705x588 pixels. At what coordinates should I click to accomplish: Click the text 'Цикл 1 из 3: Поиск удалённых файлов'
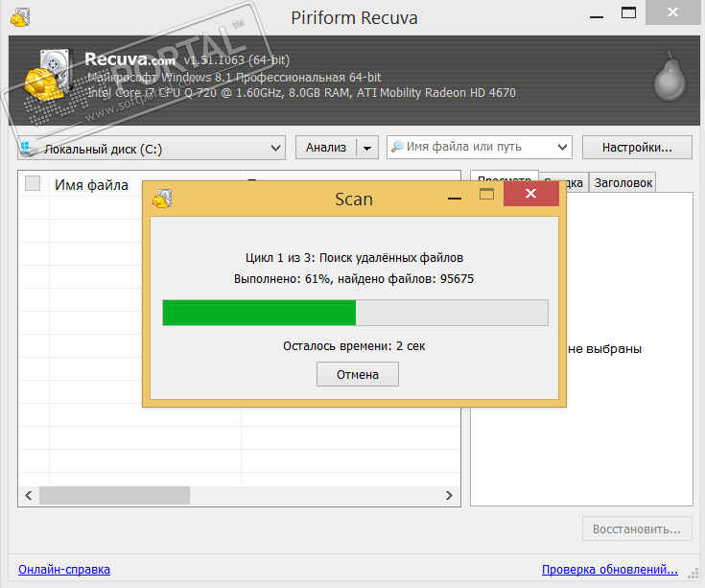(354, 258)
